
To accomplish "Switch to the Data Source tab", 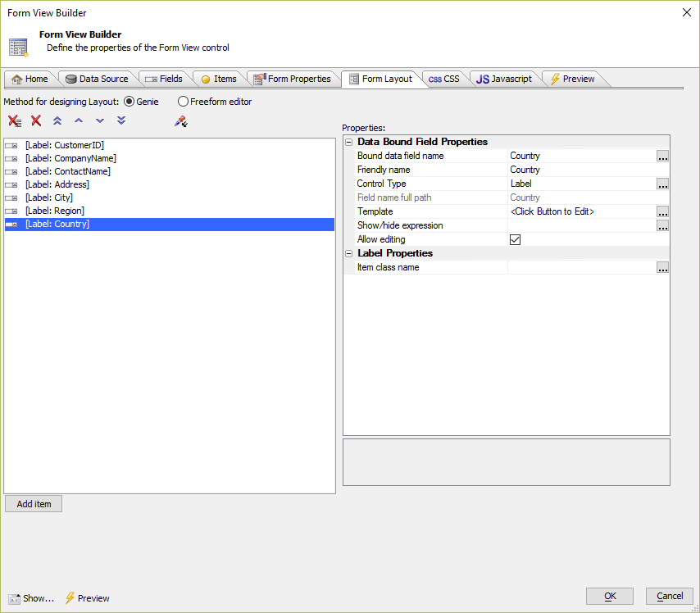I will (97, 79).
